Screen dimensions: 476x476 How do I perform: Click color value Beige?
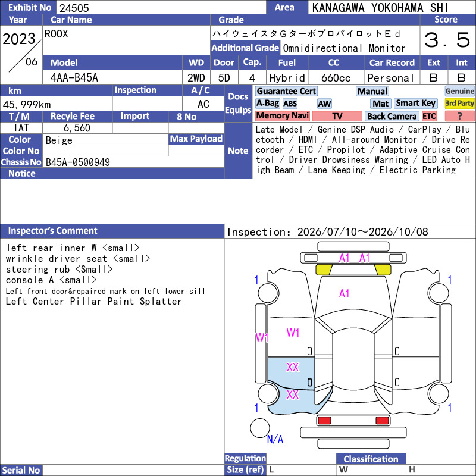tap(59, 140)
